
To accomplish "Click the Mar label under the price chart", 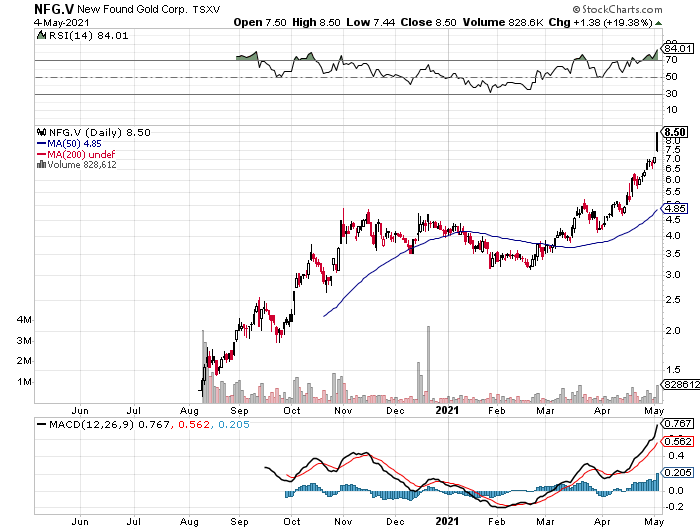I will tap(546, 411).
